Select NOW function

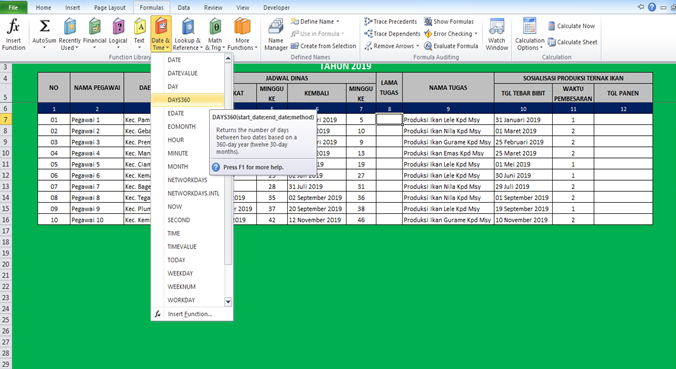(x=188, y=207)
